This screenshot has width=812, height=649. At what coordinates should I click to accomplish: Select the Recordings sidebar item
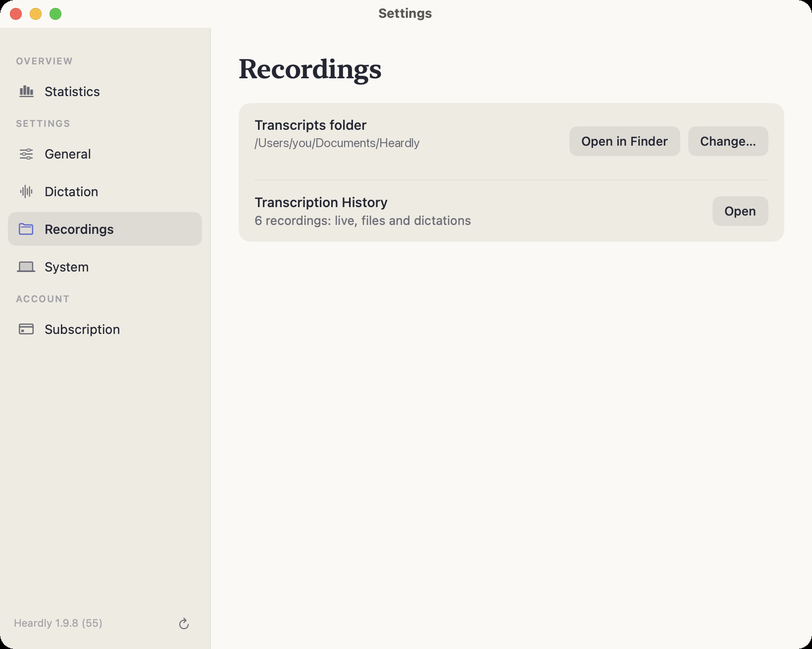pos(105,229)
